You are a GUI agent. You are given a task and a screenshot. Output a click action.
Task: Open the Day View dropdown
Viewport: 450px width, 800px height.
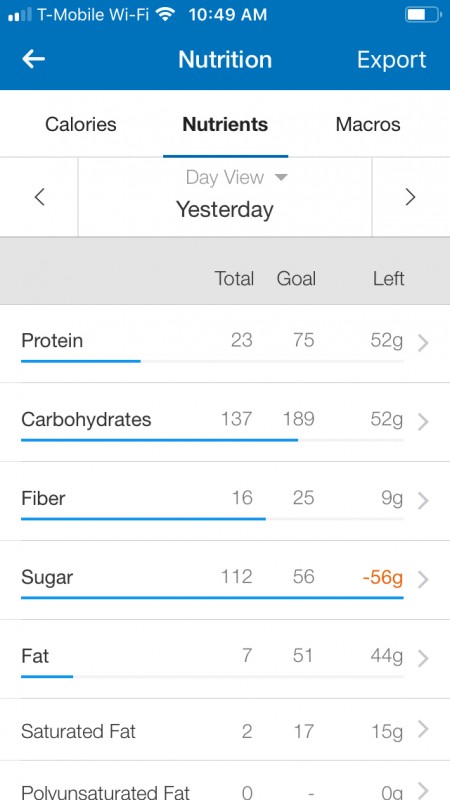tap(237, 178)
